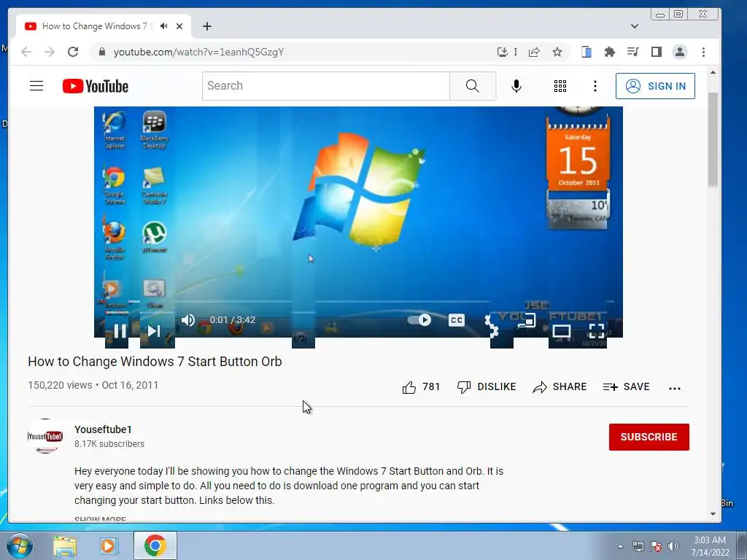This screenshot has height=560, width=747.
Task: Open the Action Center flag icon
Action: pyautogui.click(x=656, y=547)
